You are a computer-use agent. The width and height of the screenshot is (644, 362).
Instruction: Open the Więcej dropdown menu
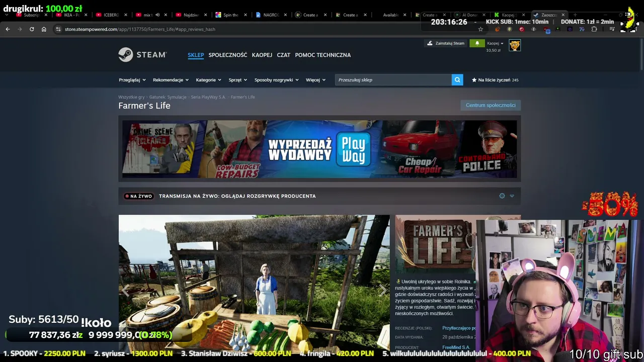(x=315, y=80)
